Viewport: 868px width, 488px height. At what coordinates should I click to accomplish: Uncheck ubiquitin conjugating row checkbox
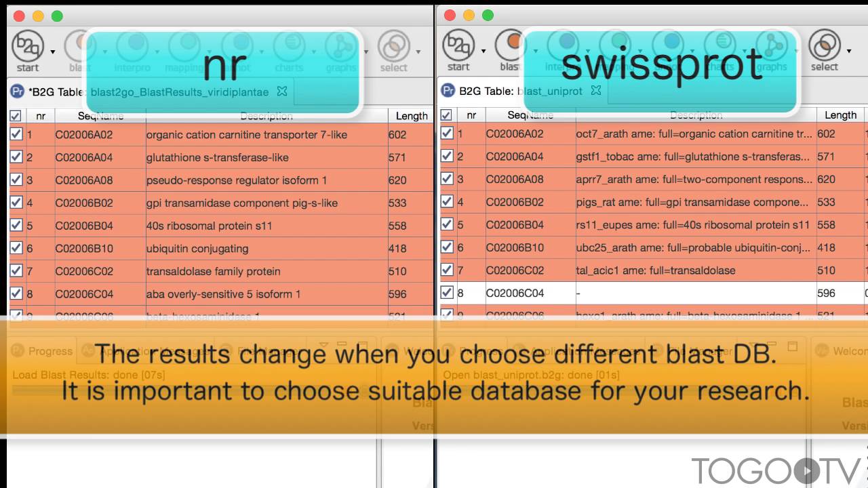pos(16,248)
